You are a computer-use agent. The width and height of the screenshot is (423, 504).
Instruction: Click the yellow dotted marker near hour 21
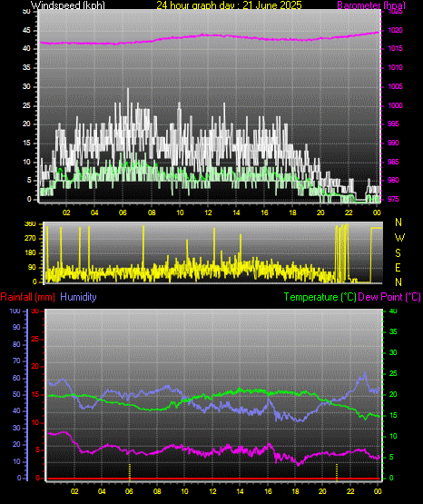click(x=337, y=472)
